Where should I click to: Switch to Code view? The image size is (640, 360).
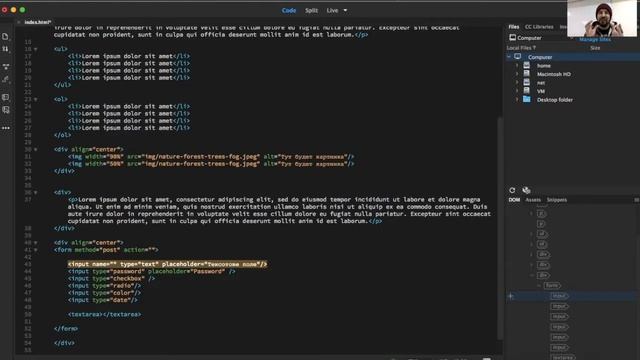pyautogui.click(x=289, y=11)
